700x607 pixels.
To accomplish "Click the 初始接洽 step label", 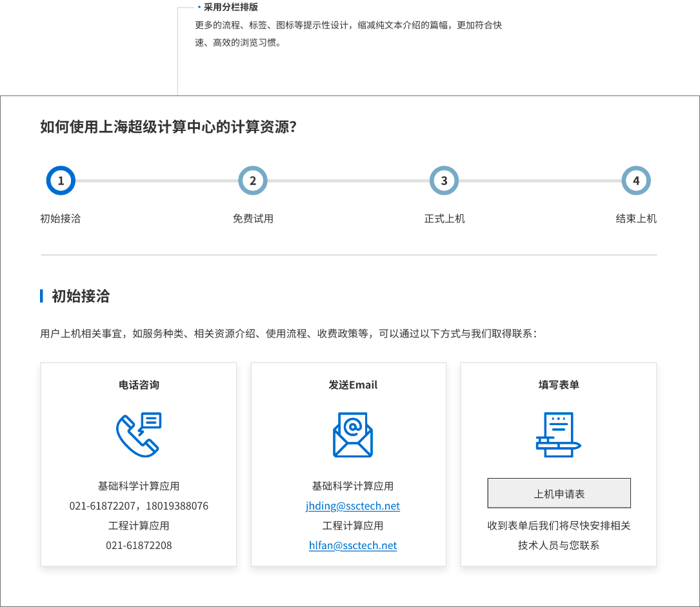I will (x=61, y=219).
